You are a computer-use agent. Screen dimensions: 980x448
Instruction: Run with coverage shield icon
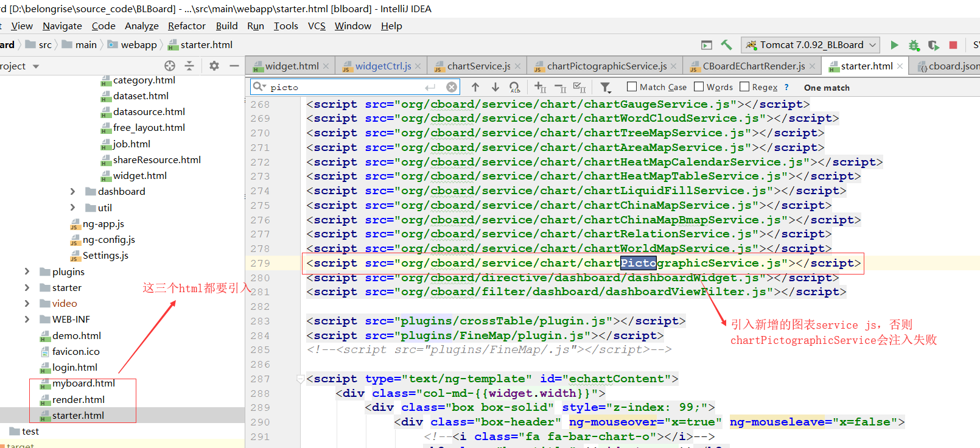coord(933,45)
